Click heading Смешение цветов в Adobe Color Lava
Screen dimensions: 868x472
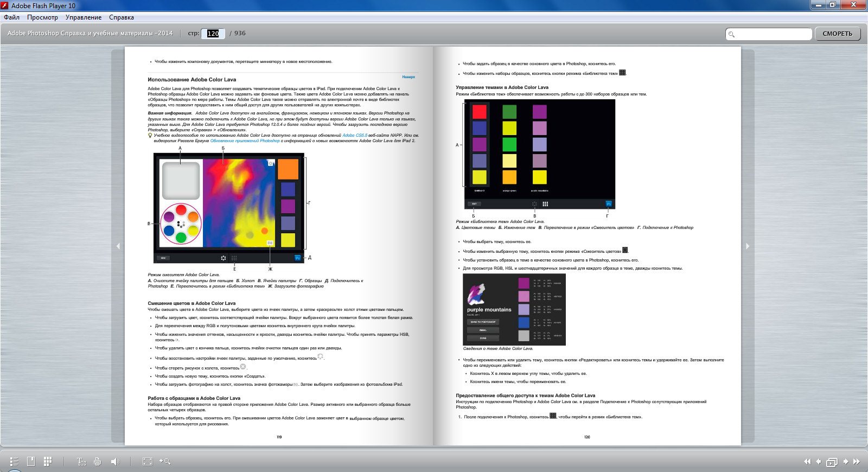[192, 303]
